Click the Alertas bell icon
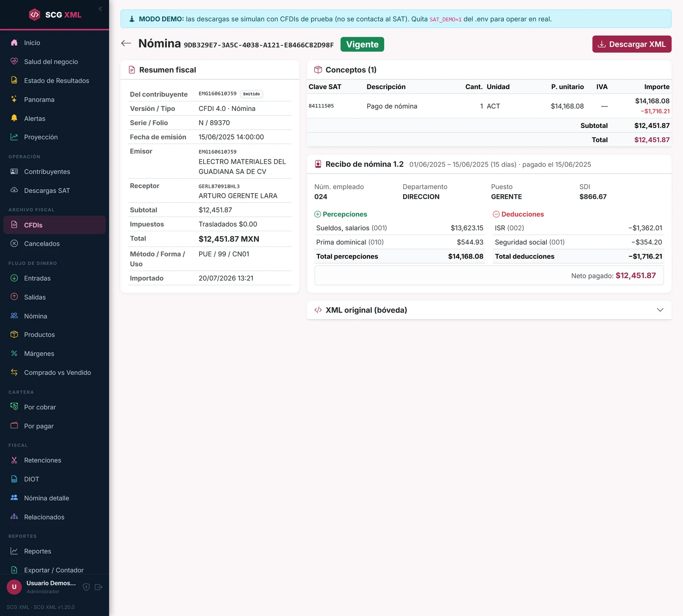683x616 pixels. pyautogui.click(x=14, y=118)
